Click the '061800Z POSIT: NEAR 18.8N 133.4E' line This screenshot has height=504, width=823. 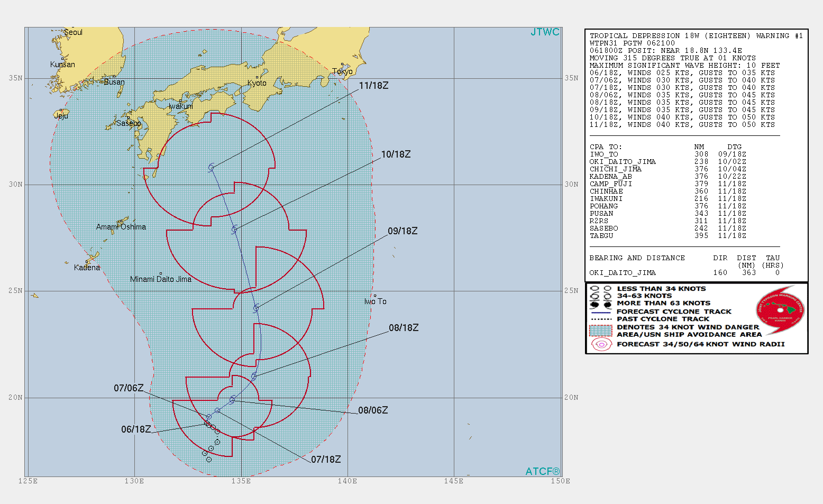[x=666, y=51]
